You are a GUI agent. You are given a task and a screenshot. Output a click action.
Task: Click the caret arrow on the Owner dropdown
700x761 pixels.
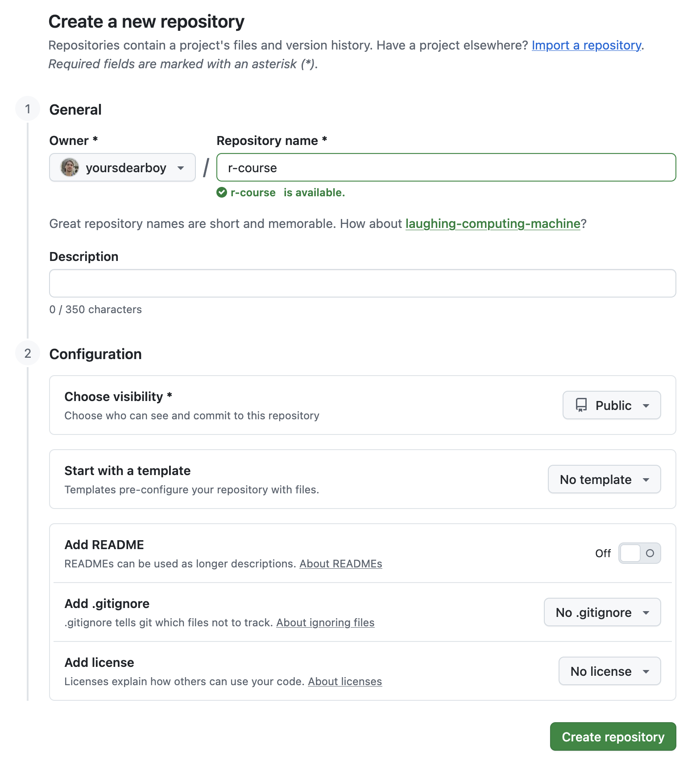[181, 168]
